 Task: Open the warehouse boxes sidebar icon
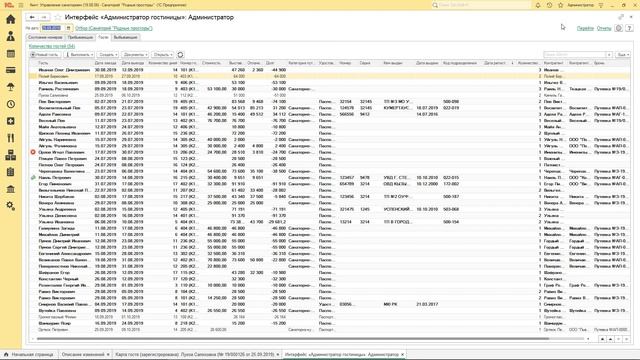coord(11,155)
